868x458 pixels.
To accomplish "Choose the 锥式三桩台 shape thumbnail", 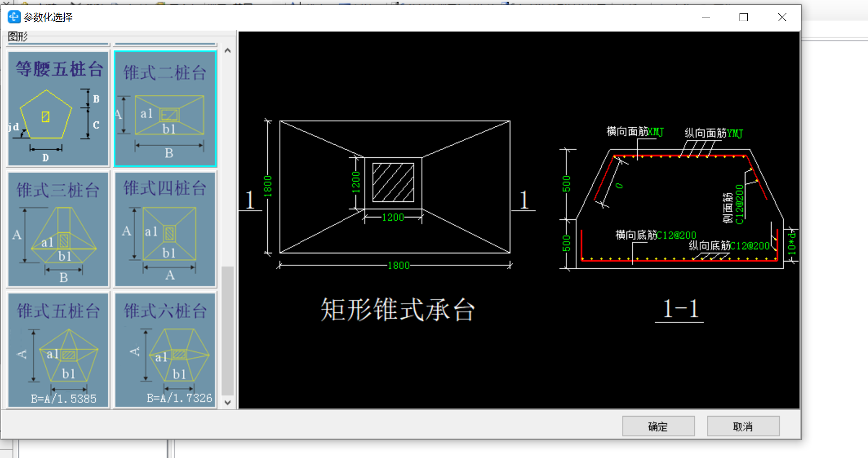I will pyautogui.click(x=58, y=229).
